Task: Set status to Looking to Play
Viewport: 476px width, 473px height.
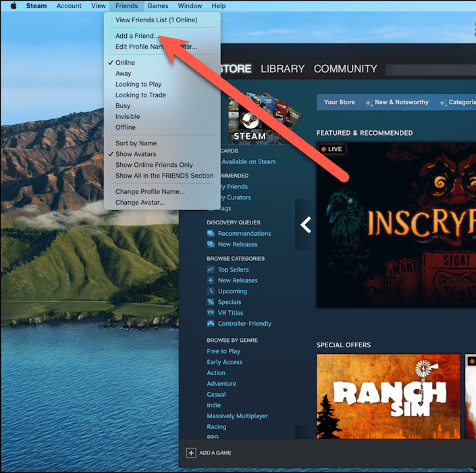Action: (x=138, y=84)
